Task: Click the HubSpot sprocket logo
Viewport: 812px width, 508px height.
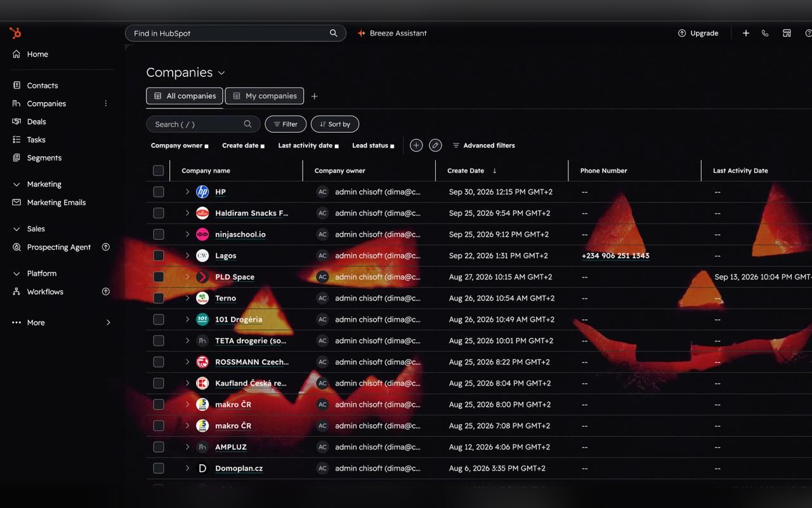Action: tap(15, 33)
